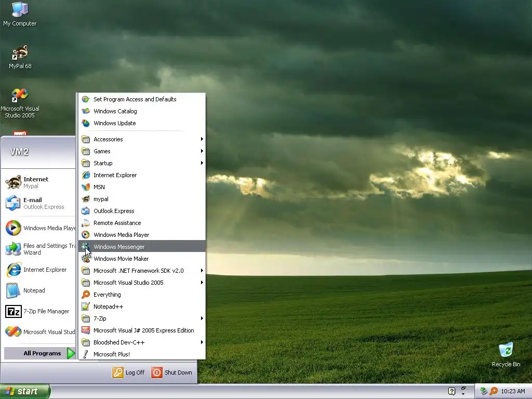Click Windows Catalog text entry
532x399 pixels.
coord(115,111)
